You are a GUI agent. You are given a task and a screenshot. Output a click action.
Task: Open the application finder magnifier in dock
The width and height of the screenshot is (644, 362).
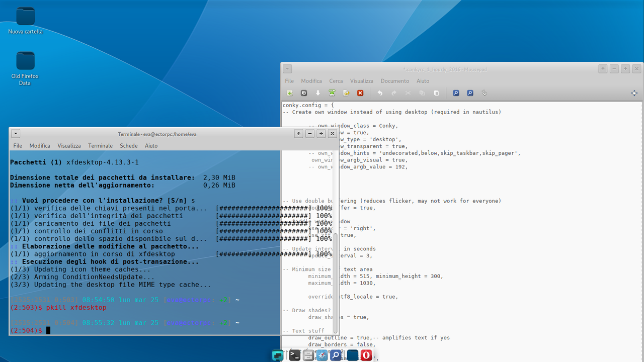pyautogui.click(x=336, y=355)
